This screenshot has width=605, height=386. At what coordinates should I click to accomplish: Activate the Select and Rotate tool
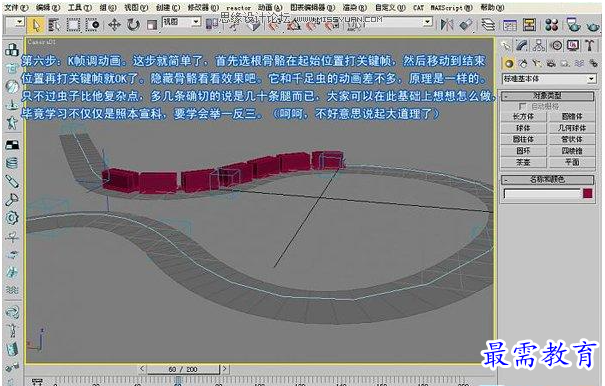(134, 25)
